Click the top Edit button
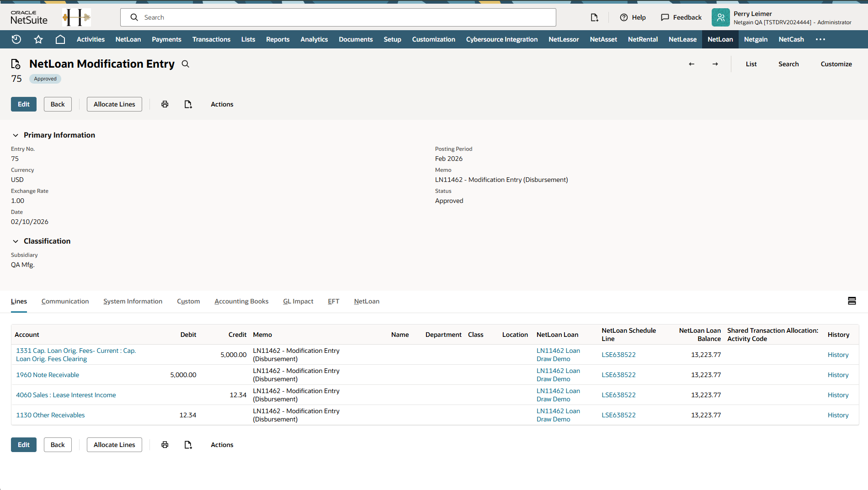This screenshot has height=490, width=868. (x=24, y=104)
